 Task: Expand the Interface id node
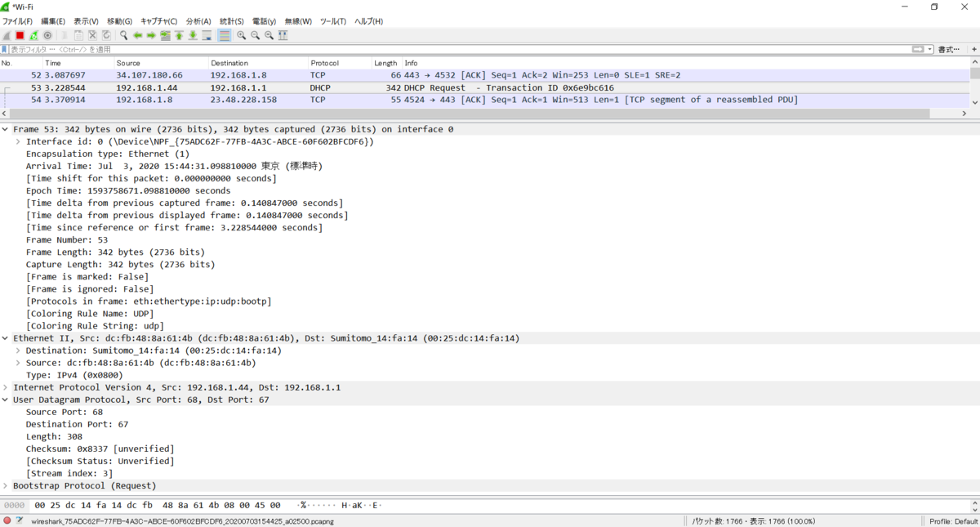[18, 141]
